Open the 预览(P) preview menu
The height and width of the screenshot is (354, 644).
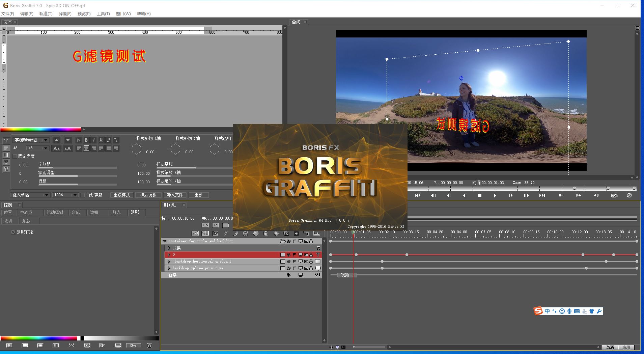pyautogui.click(x=84, y=14)
